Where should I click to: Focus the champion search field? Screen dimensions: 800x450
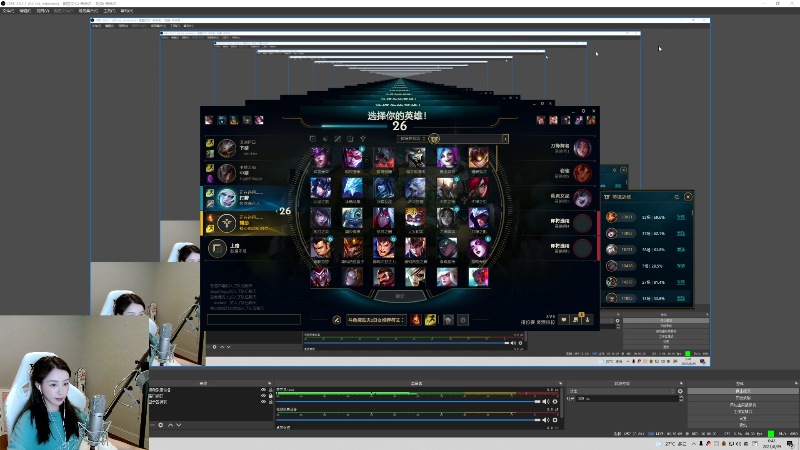coord(470,139)
